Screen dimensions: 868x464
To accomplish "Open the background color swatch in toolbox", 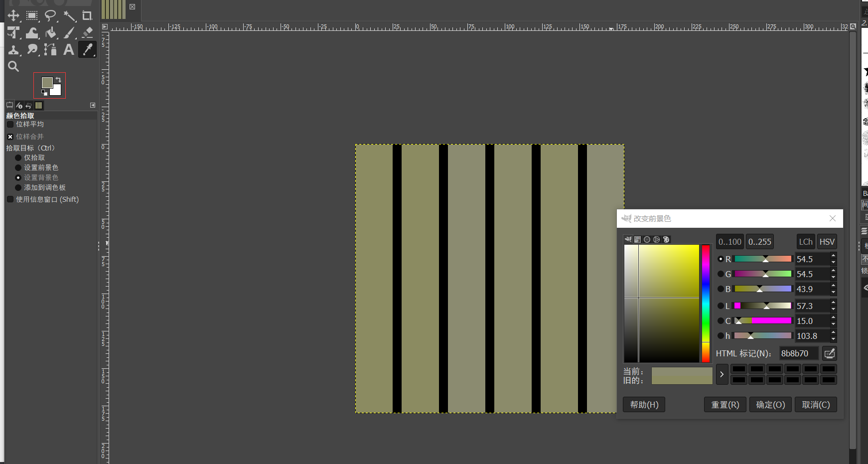I will coord(57,91).
